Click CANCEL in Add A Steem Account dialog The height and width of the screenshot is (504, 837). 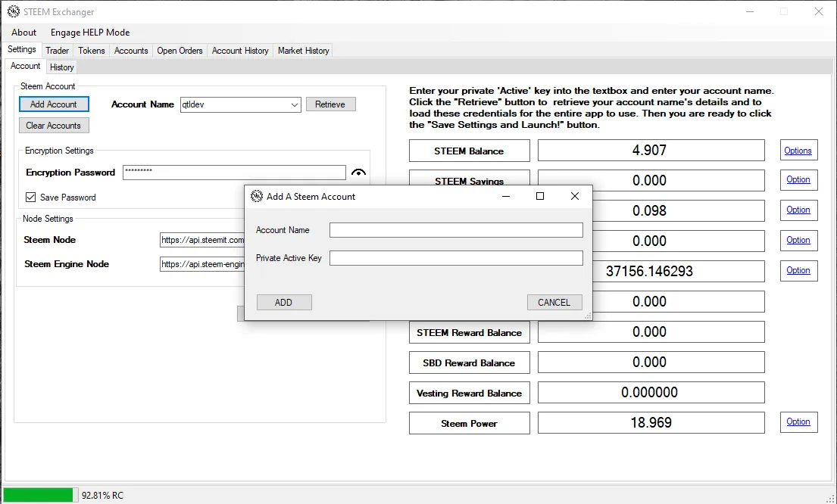click(554, 303)
